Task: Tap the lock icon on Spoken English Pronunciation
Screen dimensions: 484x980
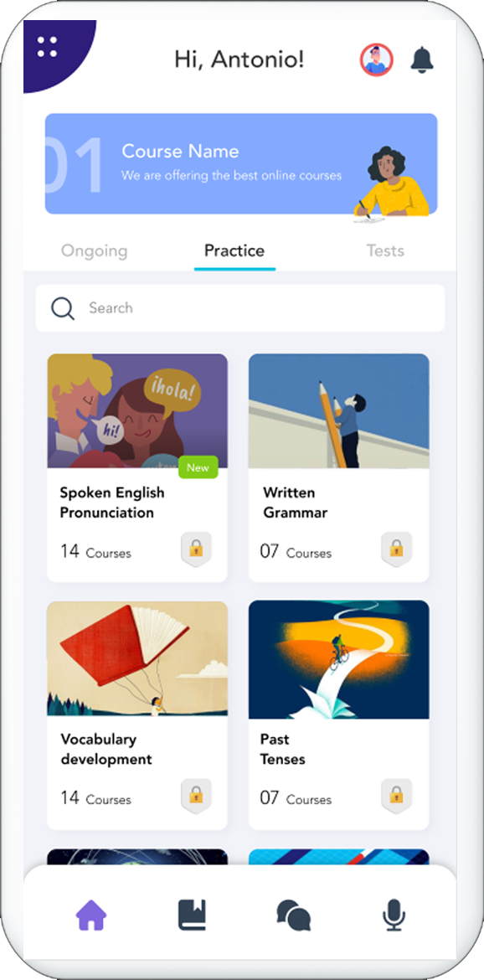Action: [x=196, y=549]
